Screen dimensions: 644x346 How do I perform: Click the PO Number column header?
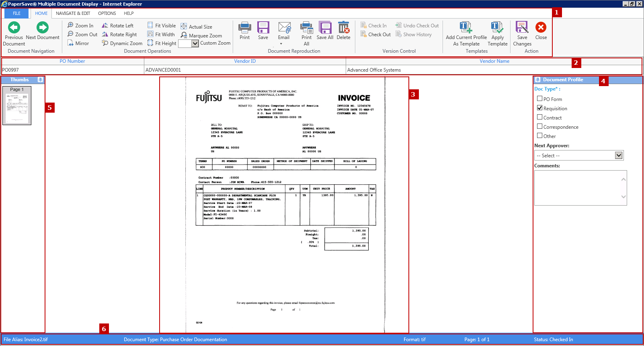(x=72, y=61)
